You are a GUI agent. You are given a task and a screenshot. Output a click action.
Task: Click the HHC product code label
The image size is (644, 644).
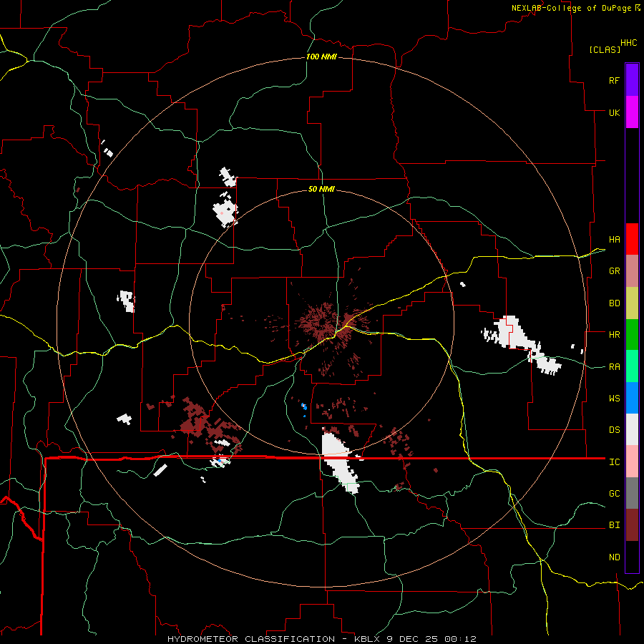pos(628,42)
